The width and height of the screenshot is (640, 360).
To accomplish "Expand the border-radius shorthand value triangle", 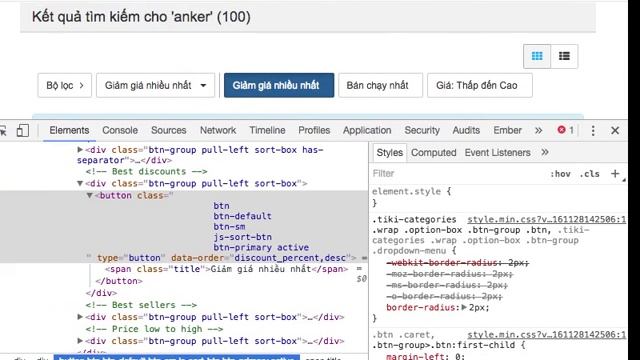I will (x=464, y=307).
